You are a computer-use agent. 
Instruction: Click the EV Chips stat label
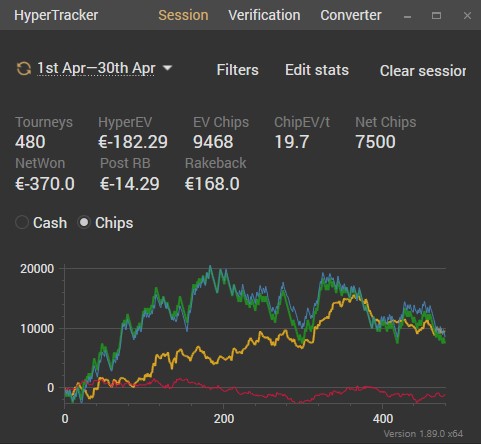pyautogui.click(x=221, y=122)
